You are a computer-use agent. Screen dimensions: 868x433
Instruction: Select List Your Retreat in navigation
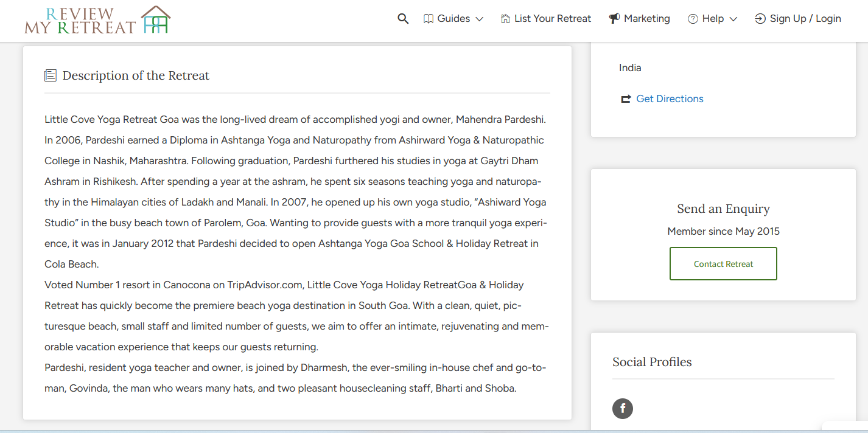[552, 19]
